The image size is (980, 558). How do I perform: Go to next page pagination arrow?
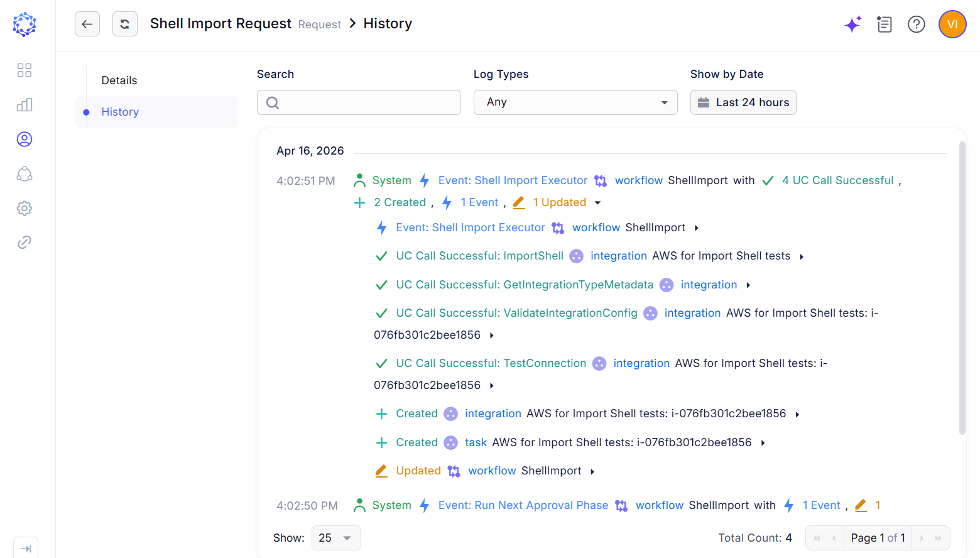[922, 538]
